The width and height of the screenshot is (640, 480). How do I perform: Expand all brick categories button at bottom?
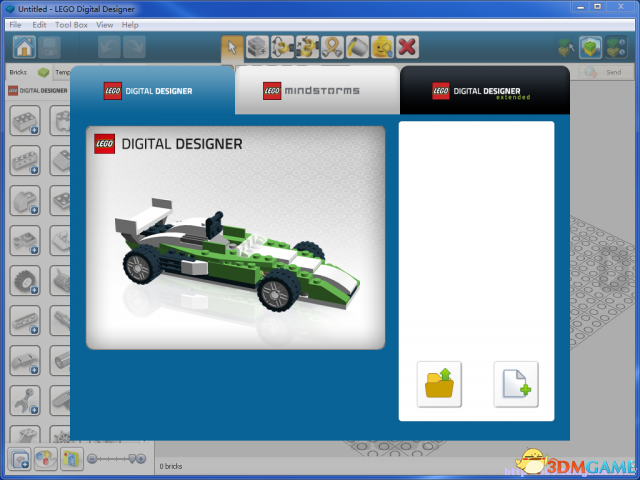point(20,459)
